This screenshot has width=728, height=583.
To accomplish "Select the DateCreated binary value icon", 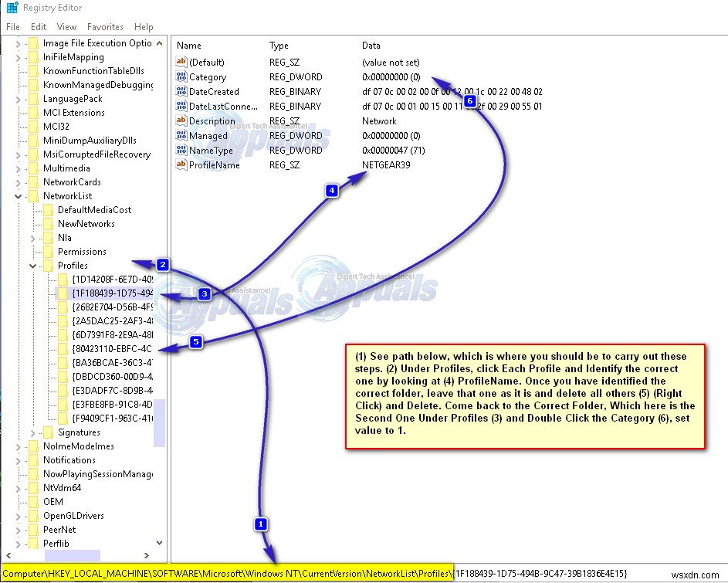I will pos(181,92).
